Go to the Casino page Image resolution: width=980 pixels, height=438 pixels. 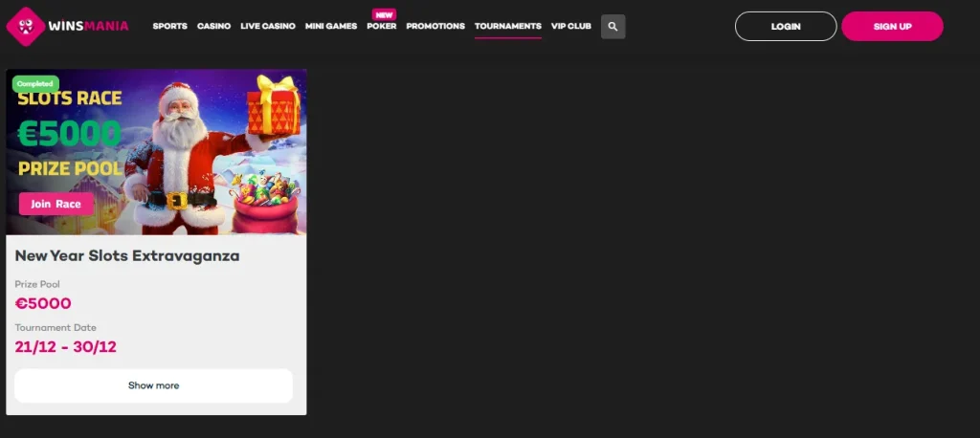pos(213,27)
